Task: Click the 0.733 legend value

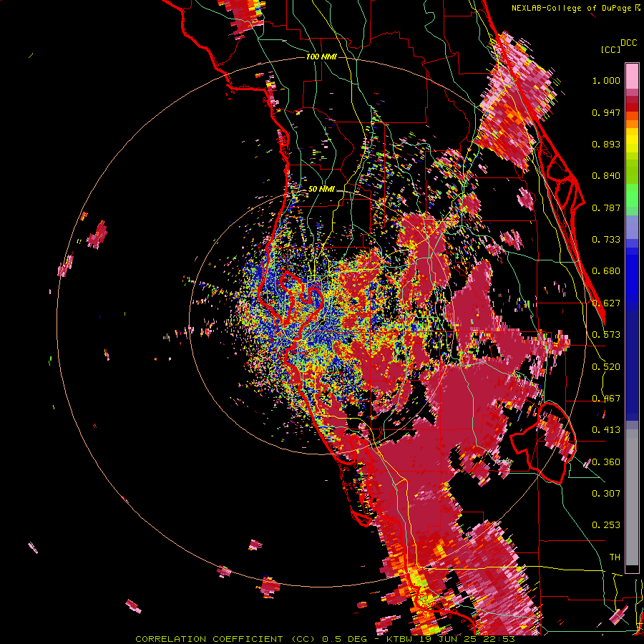Action: tap(606, 240)
